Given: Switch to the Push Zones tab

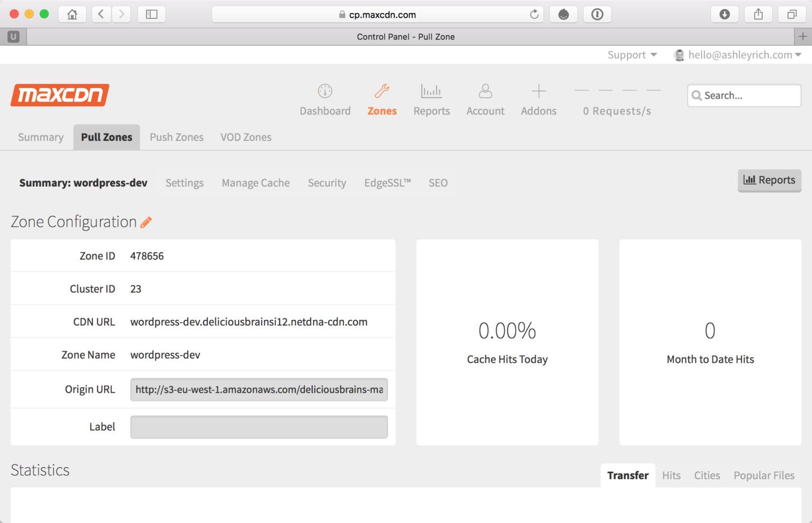Looking at the screenshot, I should (176, 137).
